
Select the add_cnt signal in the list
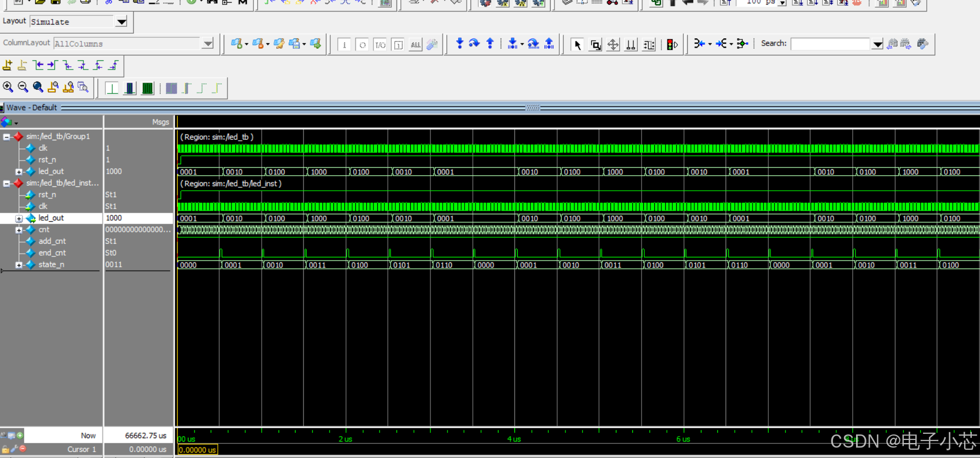tap(52, 241)
